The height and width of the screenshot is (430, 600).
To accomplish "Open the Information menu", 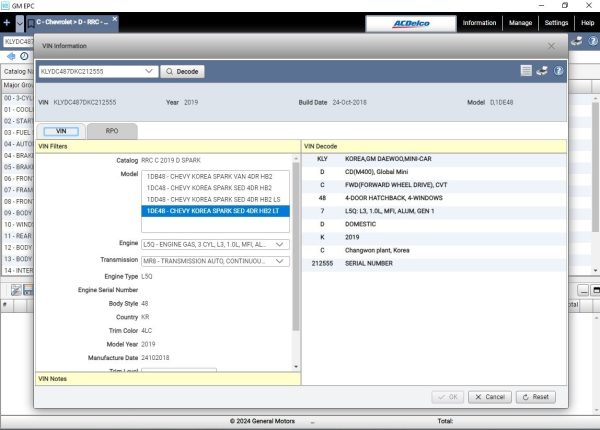I will click(x=479, y=22).
